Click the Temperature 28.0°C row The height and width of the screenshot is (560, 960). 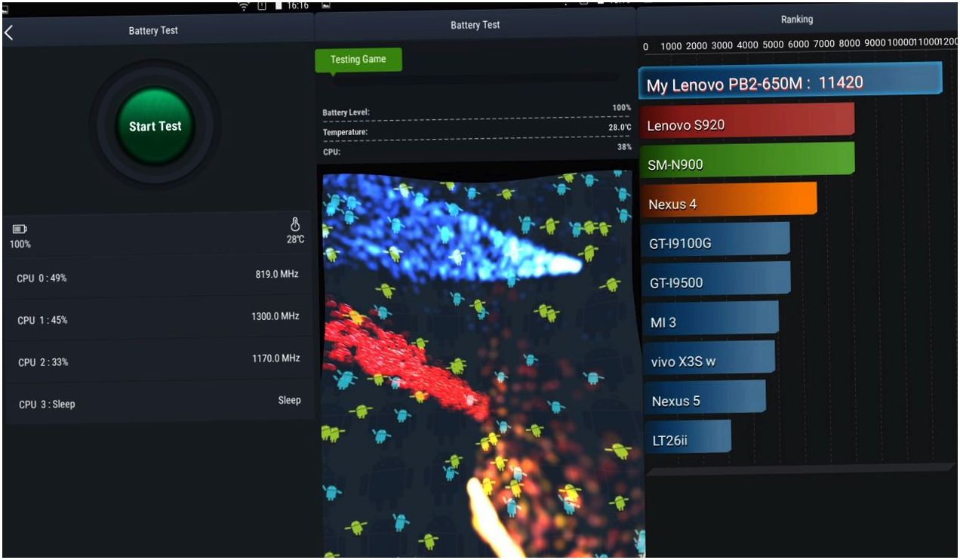(476, 131)
